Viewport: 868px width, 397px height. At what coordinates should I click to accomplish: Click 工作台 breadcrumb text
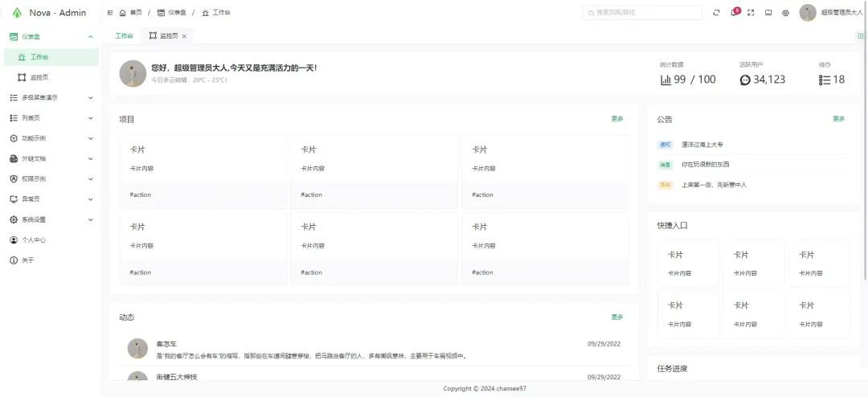[222, 12]
